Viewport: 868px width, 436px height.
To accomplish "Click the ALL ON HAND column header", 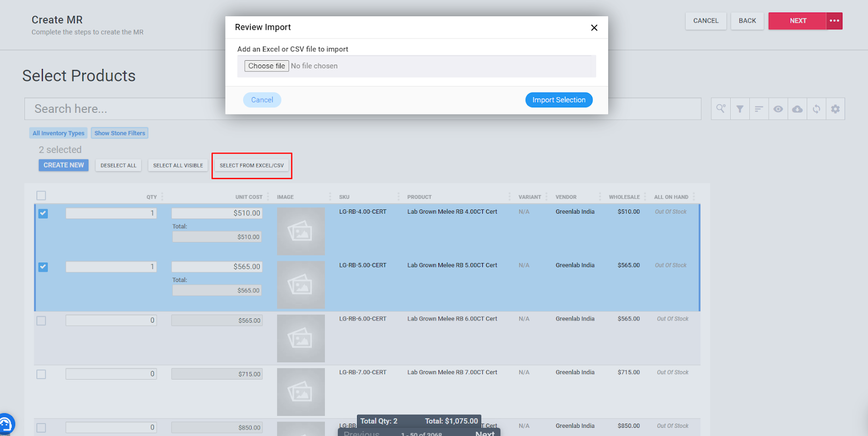I will 671,197.
